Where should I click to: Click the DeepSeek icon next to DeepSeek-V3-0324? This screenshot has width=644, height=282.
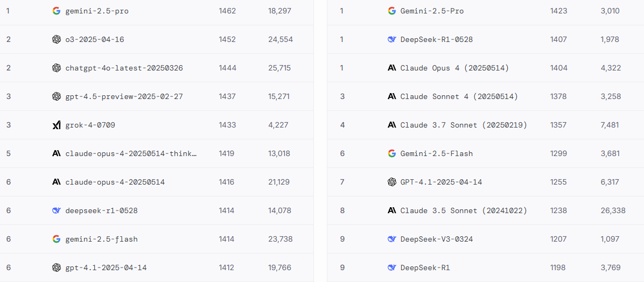coord(392,239)
